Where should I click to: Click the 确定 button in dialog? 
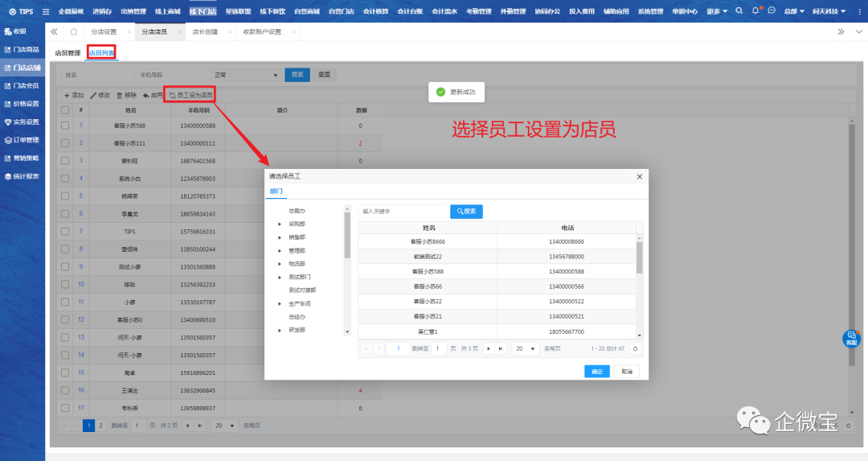coord(596,371)
